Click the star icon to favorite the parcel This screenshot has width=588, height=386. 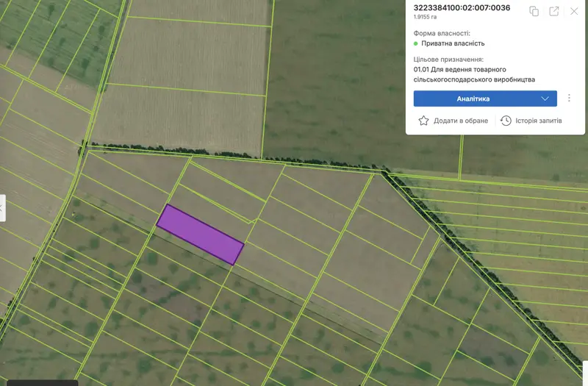click(423, 121)
